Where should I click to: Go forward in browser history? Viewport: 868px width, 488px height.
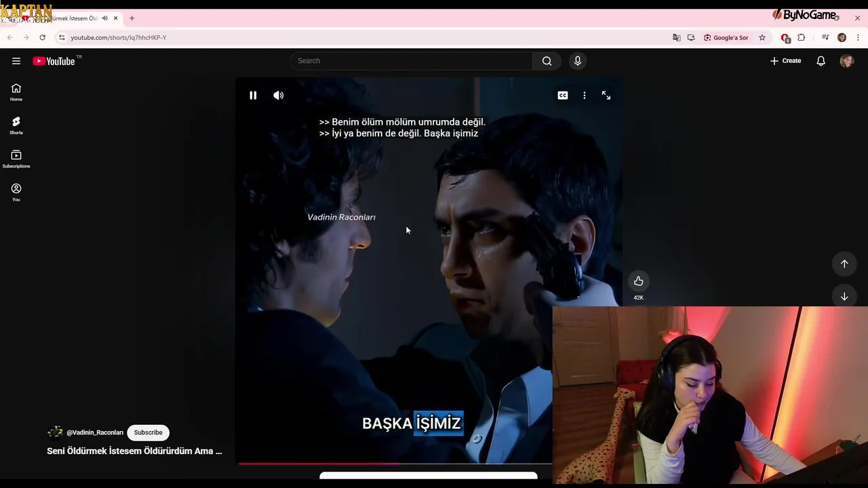26,38
